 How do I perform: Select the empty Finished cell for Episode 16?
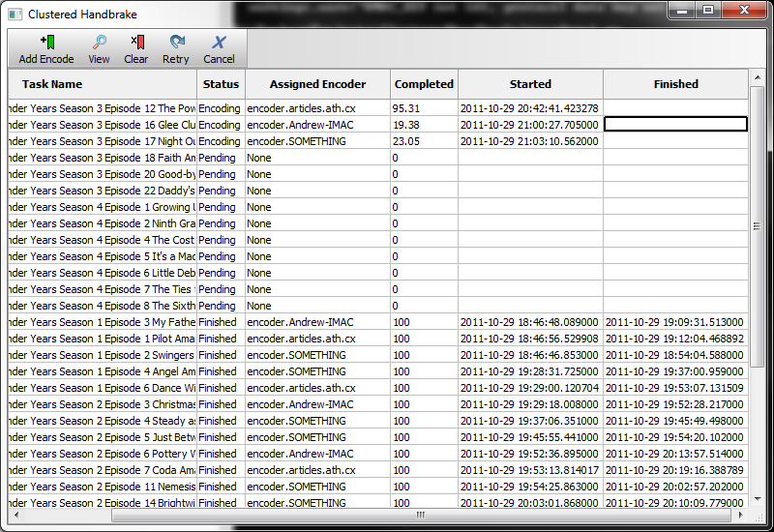675,125
